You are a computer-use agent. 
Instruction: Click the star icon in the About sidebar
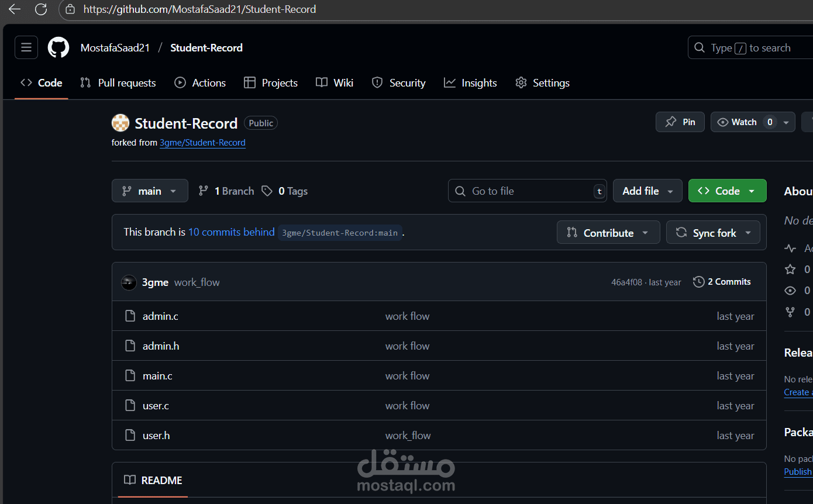click(x=790, y=270)
